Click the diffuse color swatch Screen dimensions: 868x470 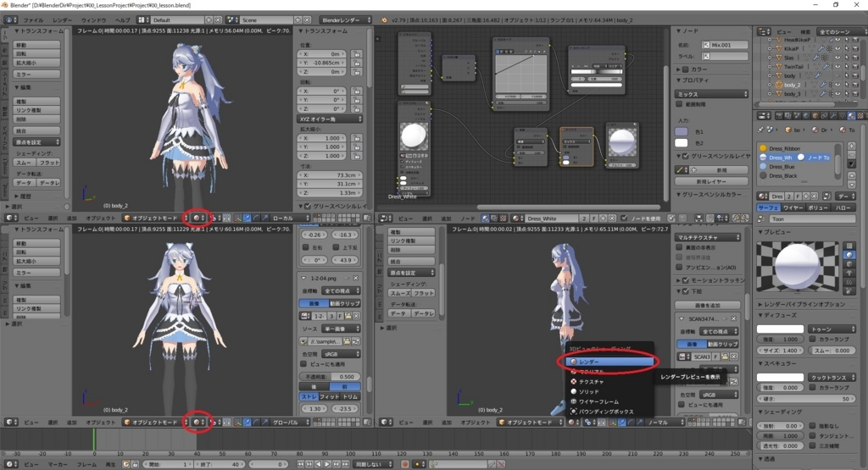click(780, 329)
